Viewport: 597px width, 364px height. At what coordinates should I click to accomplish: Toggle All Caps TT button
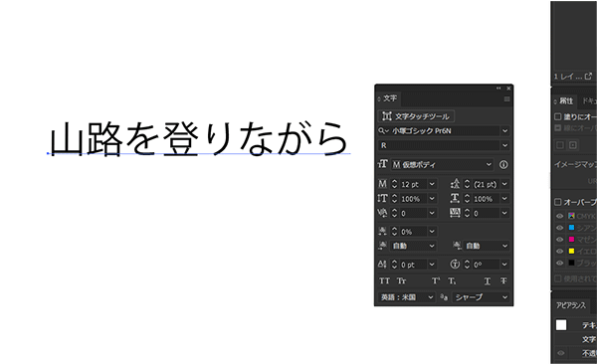coord(384,281)
